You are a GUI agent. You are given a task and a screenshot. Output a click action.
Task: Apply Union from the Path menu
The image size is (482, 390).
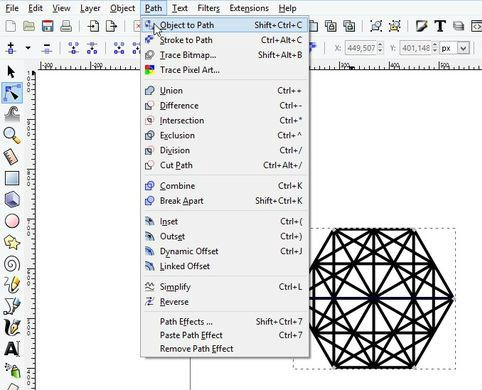[225, 91]
